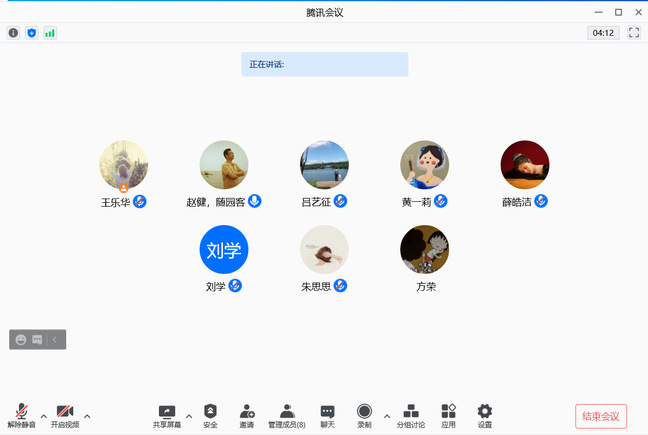Unmute microphone (解除静音)

(21, 415)
